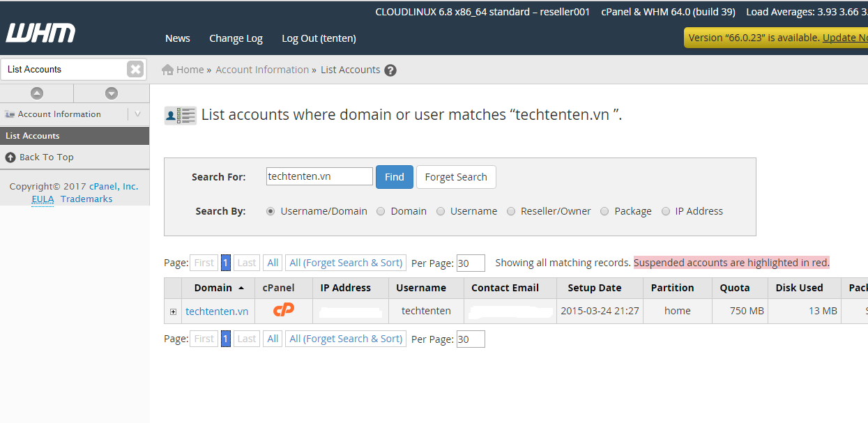Sort by the Username column header
The image size is (868, 423).
[421, 288]
